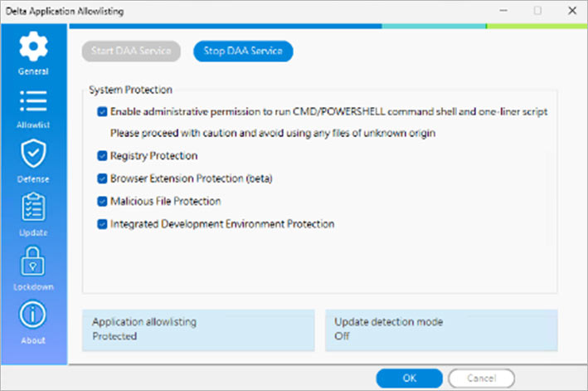Go to the Update clipboard icon

point(33,207)
